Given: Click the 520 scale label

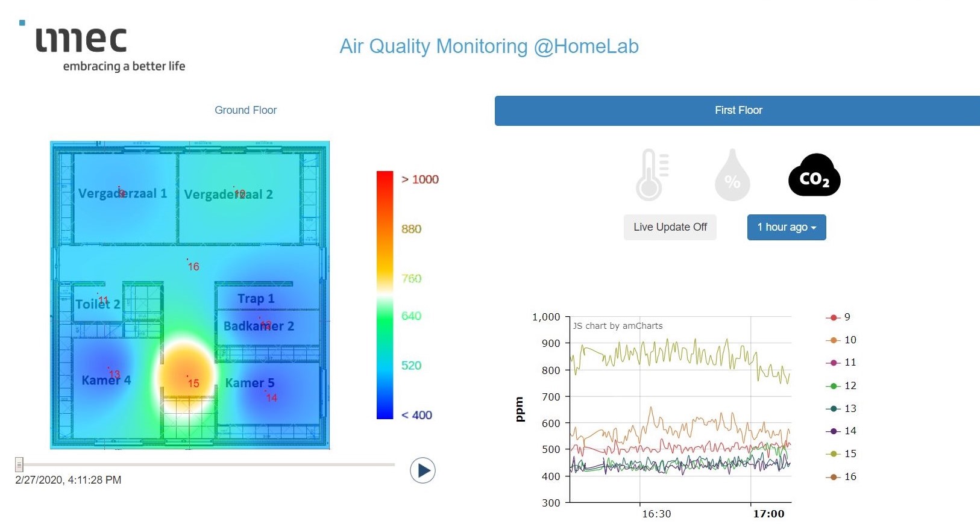Looking at the screenshot, I should [x=412, y=366].
